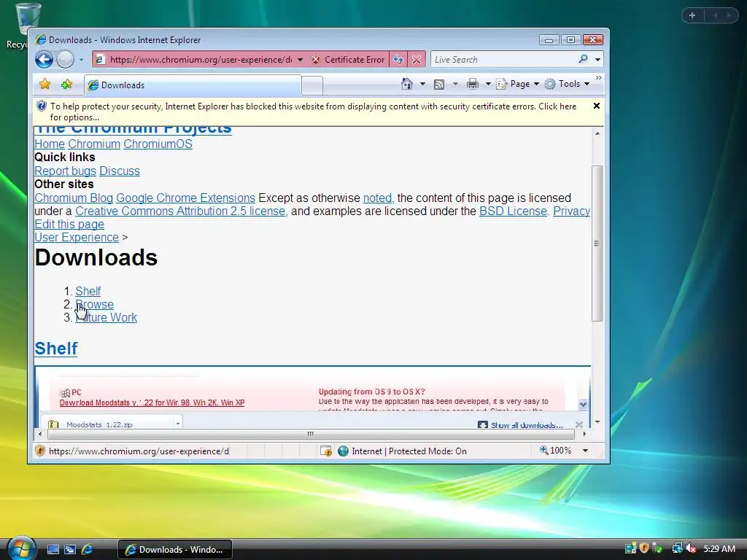Click Show Desktop quick launch icon
747x560 pixels.
(53, 549)
